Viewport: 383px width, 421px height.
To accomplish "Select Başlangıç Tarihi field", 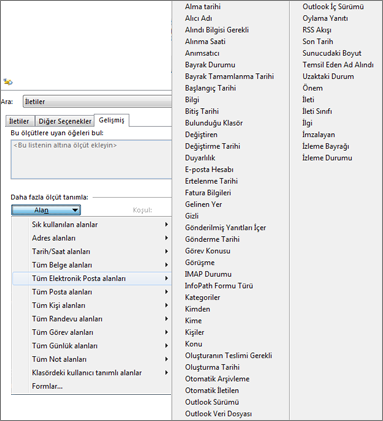I will click(210, 88).
